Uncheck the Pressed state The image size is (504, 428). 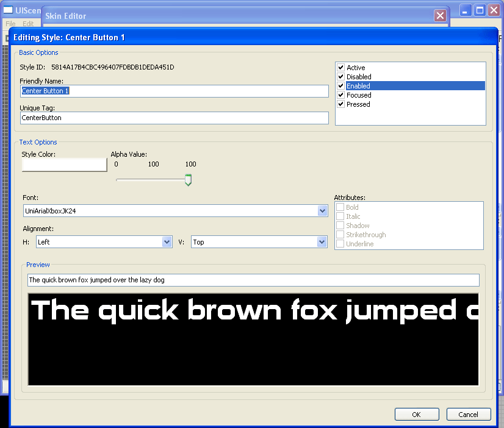click(340, 104)
